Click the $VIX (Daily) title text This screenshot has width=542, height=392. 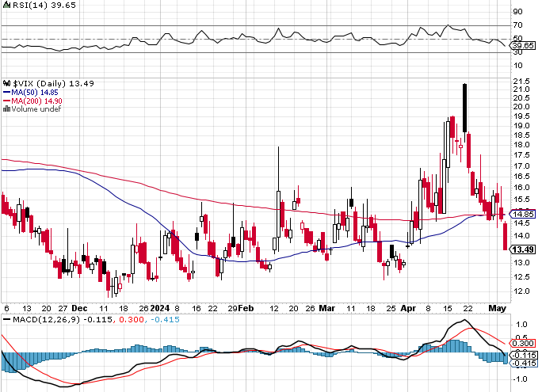(x=39, y=83)
